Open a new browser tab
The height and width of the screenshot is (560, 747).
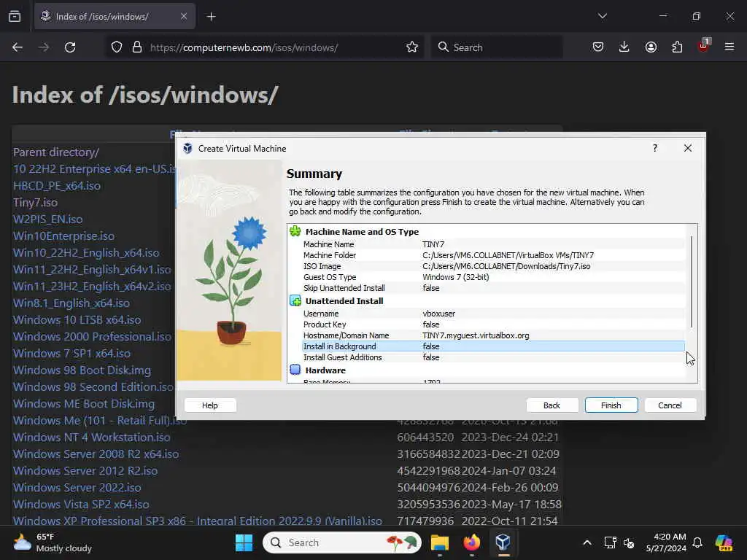211,17
